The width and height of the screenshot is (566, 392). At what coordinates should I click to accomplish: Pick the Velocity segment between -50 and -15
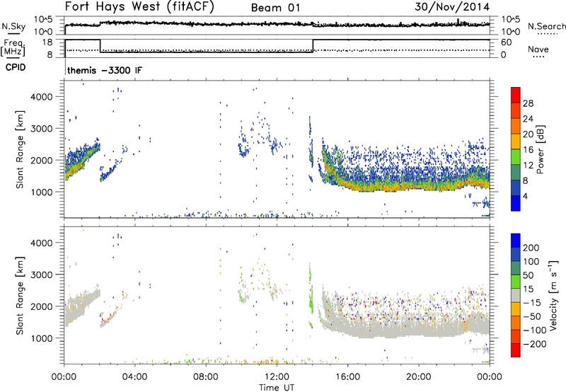516,309
